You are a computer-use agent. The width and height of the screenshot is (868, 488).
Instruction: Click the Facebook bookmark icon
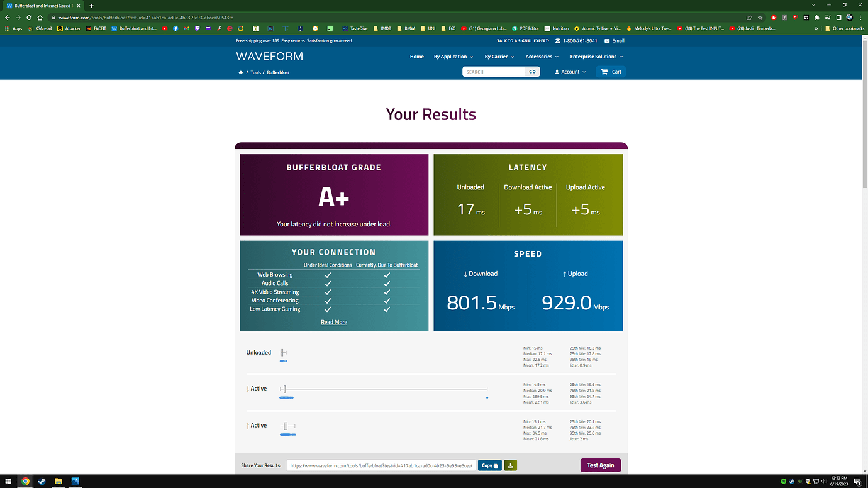(x=175, y=28)
